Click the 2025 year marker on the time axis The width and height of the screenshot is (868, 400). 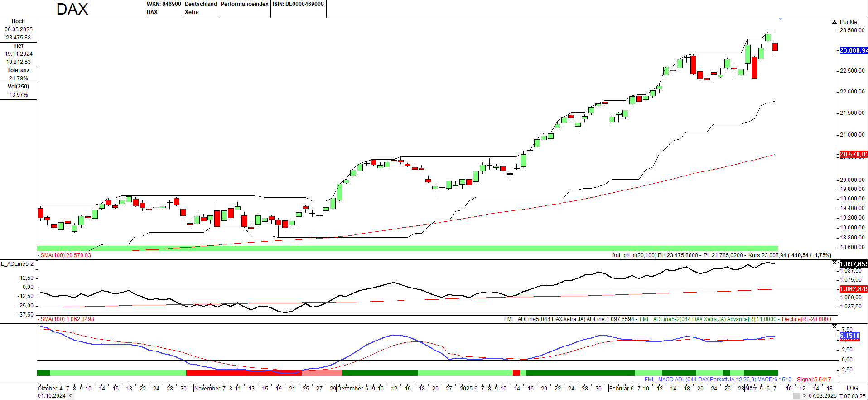point(466,388)
